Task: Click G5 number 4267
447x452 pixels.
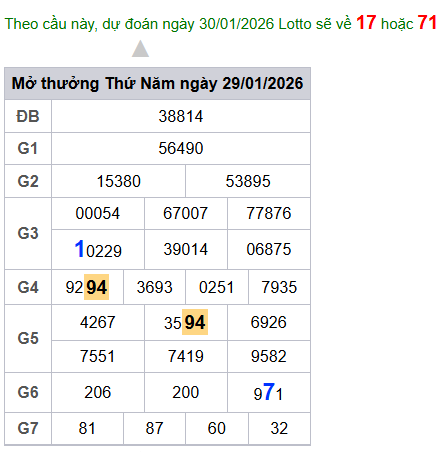Action: pyautogui.click(x=98, y=323)
